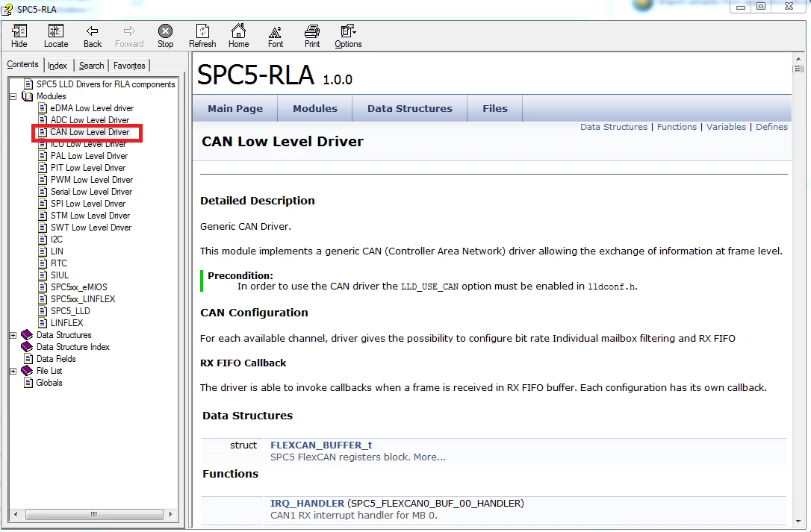Switch to the Index tab

pos(58,66)
